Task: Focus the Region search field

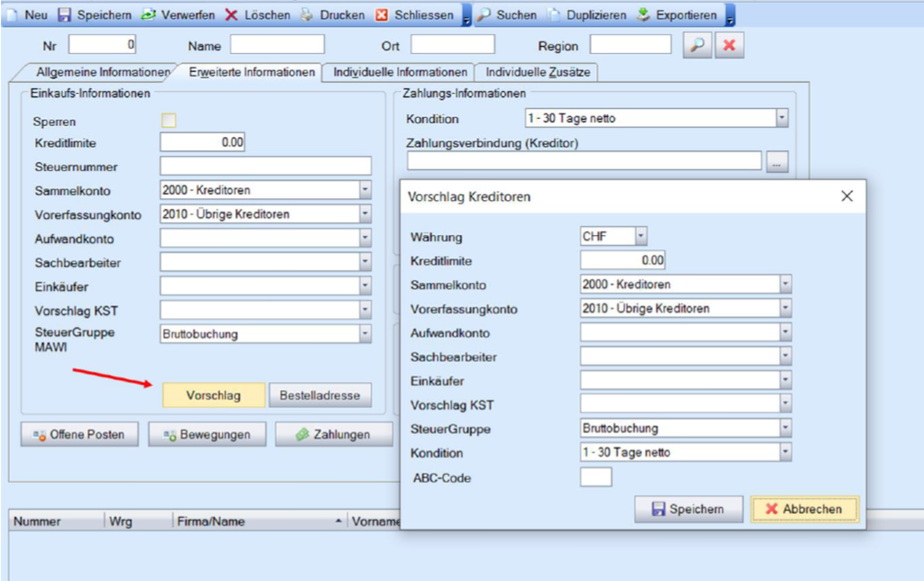Action: tap(630, 45)
